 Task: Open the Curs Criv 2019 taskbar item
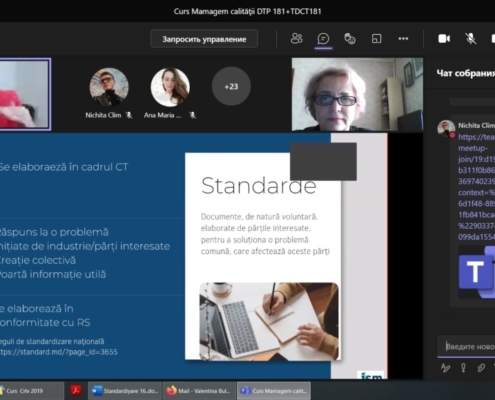pyautogui.click(x=32, y=391)
